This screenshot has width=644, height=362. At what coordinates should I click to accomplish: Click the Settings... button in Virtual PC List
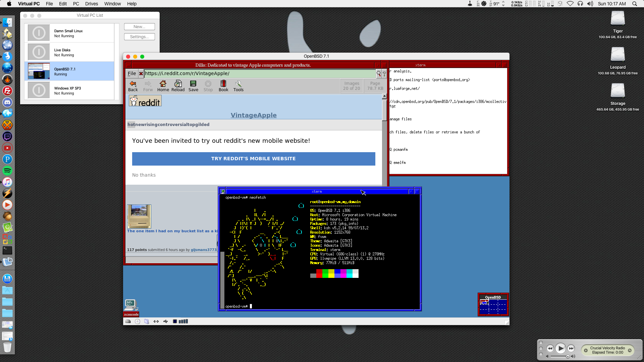(x=139, y=37)
